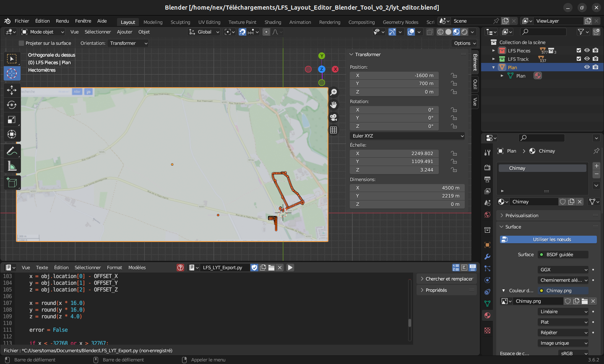Open the Orientation Transformer dropdown

(128, 43)
